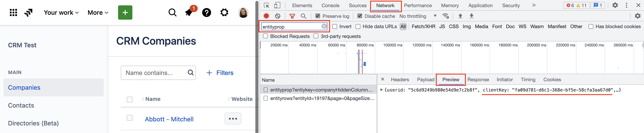Open the No throttling dropdown
The width and height of the screenshot is (644, 133).
click(x=418, y=16)
